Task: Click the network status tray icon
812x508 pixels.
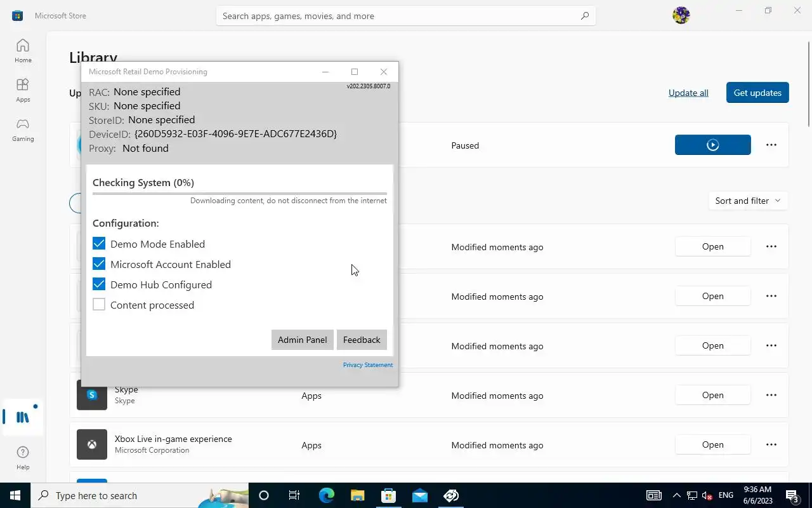Action: point(691,495)
